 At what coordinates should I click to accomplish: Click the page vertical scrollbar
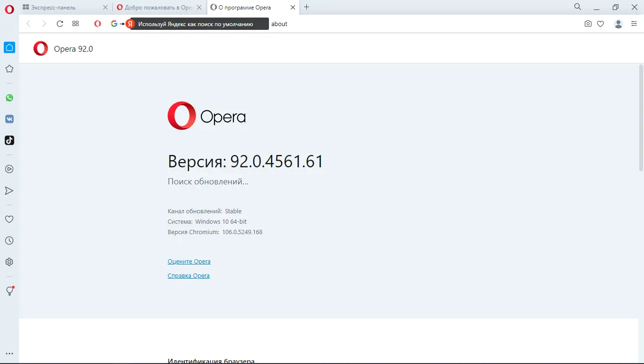[641, 118]
